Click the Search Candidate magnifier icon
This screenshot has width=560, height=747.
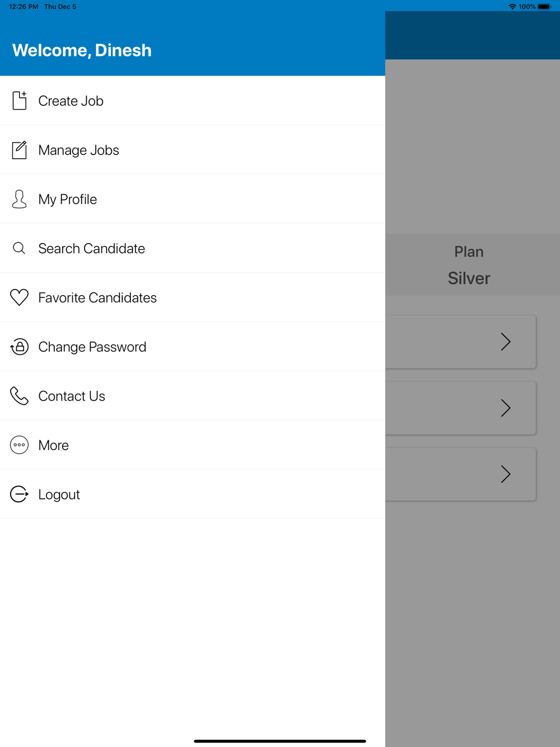coord(19,248)
